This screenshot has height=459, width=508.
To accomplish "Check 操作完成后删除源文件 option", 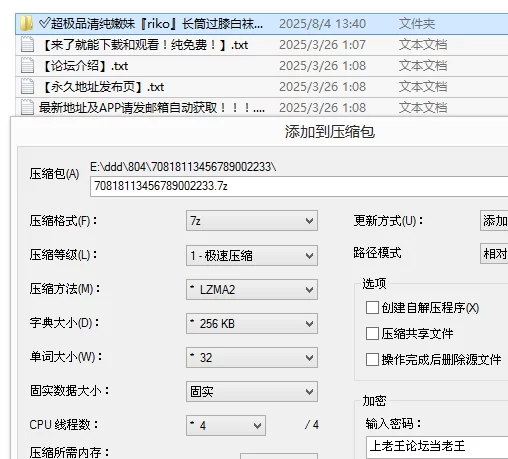I will tap(372, 359).
